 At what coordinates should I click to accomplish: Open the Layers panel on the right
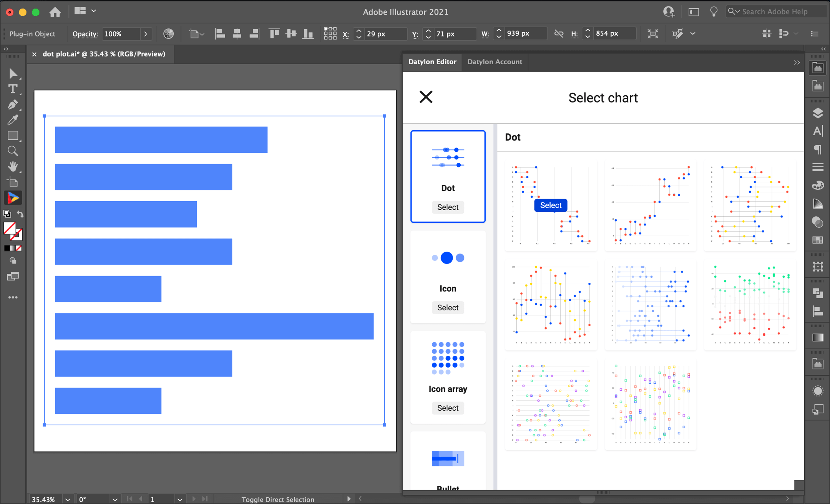[x=817, y=113]
